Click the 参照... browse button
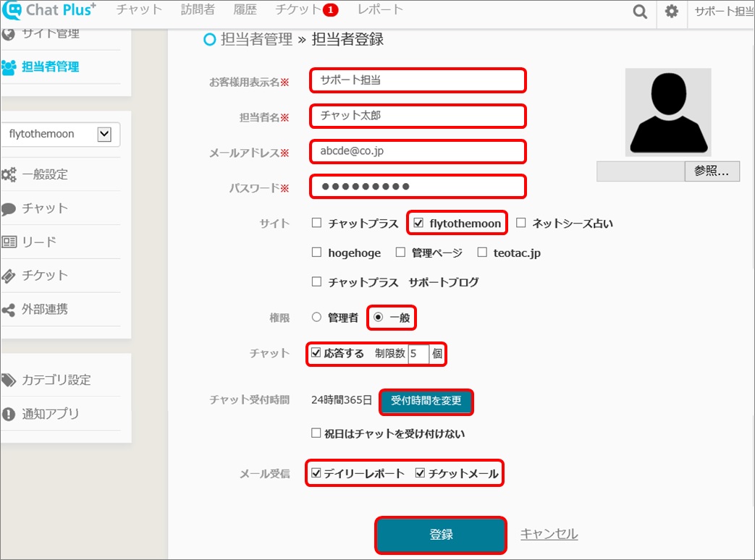The height and width of the screenshot is (560, 755). [712, 171]
